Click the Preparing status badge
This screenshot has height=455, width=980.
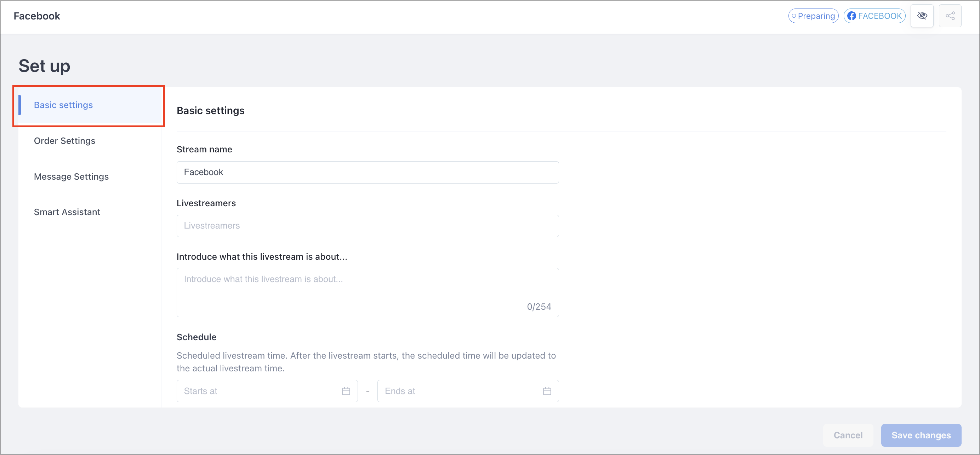pos(813,16)
